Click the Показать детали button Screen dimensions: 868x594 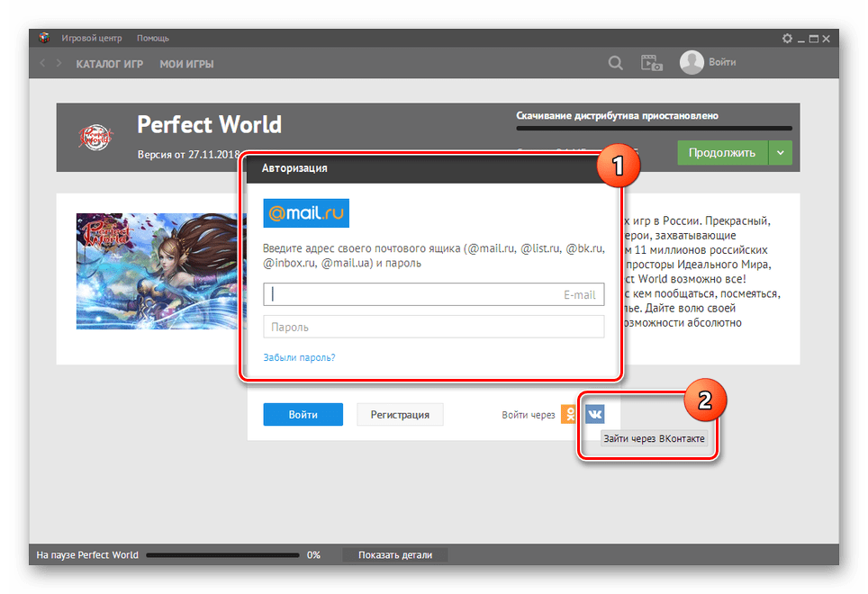coord(394,554)
